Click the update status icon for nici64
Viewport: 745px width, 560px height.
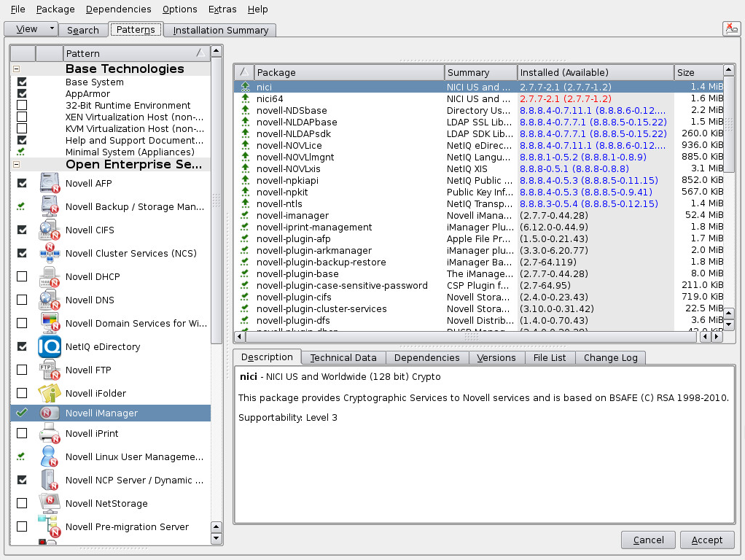pyautogui.click(x=245, y=98)
